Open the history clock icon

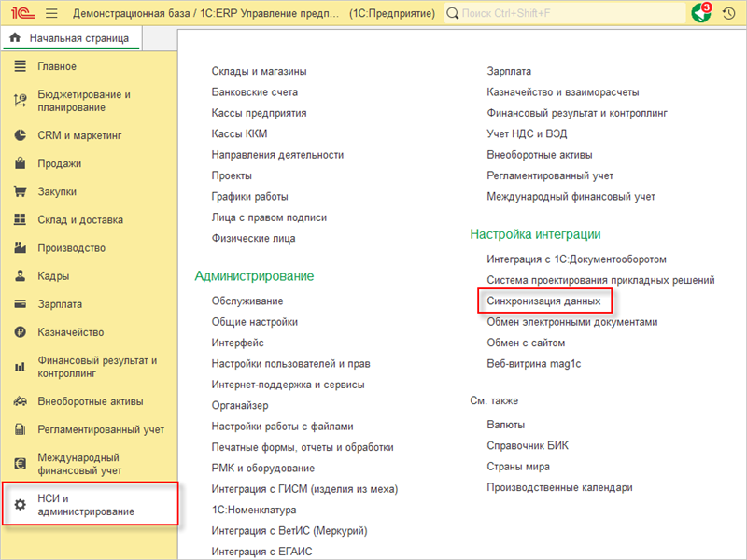point(728,14)
